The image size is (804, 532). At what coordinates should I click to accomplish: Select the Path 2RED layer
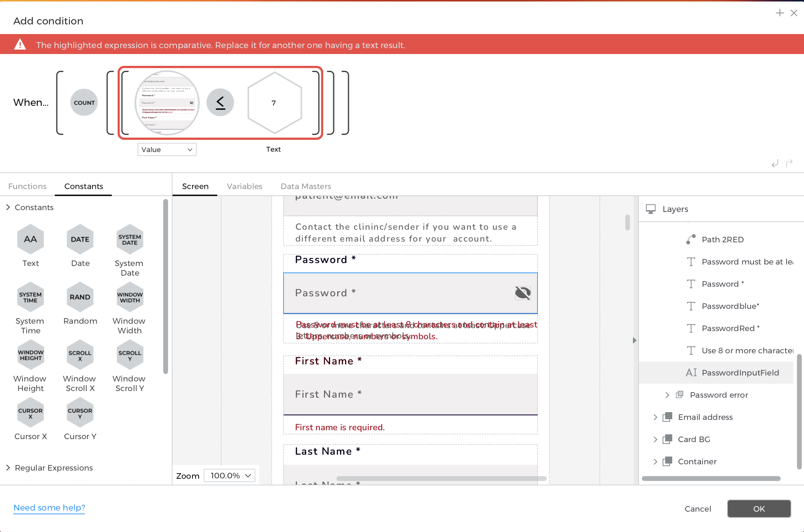[723, 239]
